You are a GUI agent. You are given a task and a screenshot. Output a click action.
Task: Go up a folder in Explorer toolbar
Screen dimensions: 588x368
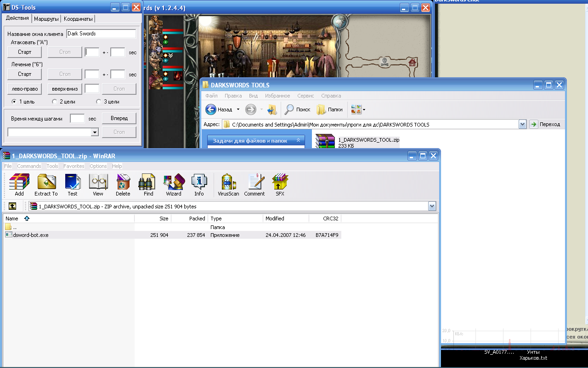[272, 109]
